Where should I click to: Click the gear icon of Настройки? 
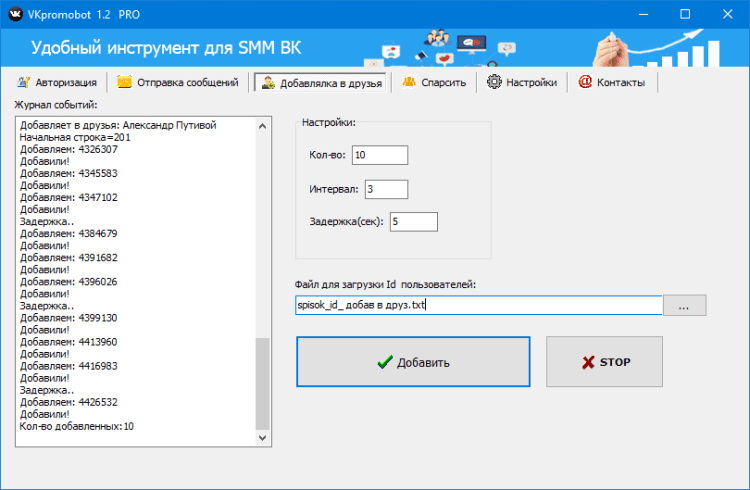[494, 82]
